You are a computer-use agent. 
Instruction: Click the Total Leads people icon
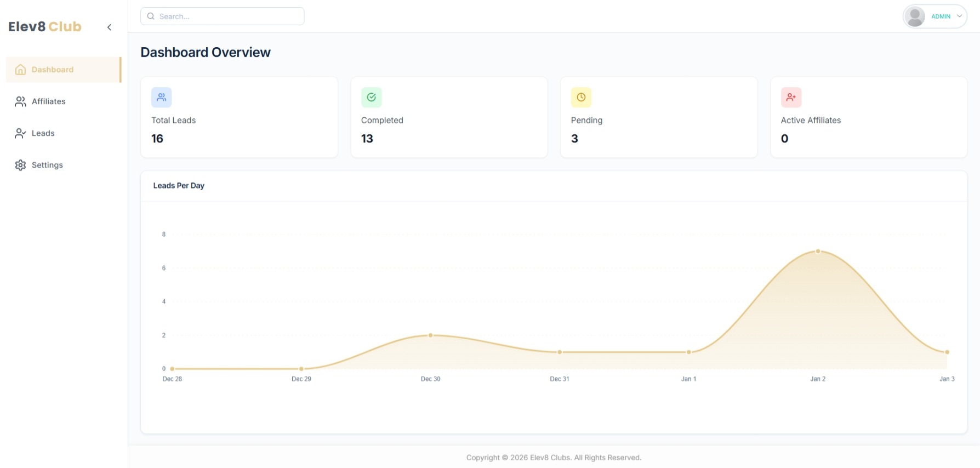pyautogui.click(x=161, y=98)
